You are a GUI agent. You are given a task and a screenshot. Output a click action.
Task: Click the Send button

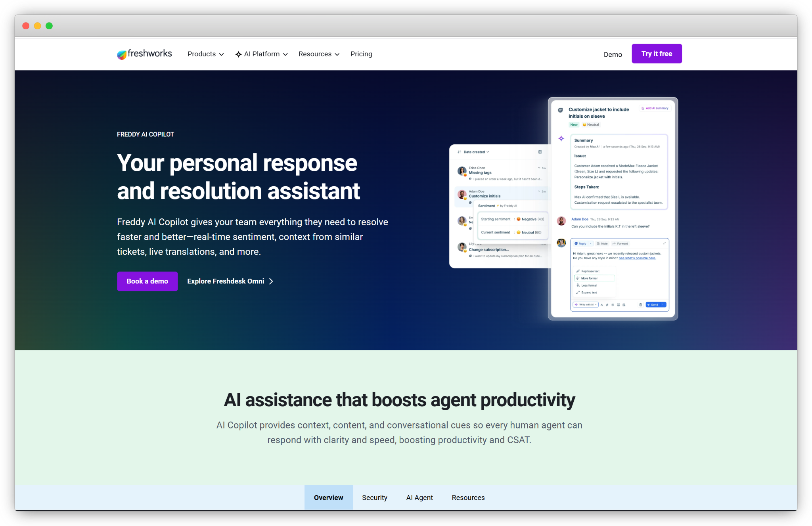pyautogui.click(x=653, y=305)
